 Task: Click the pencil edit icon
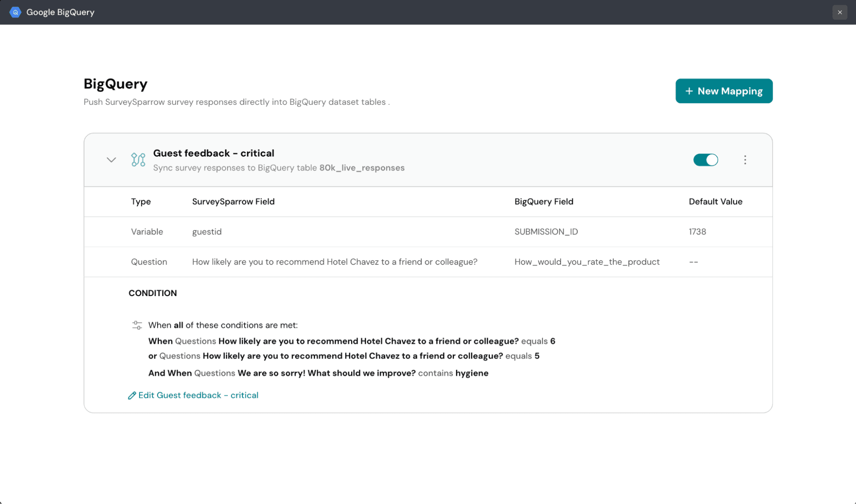(x=132, y=395)
